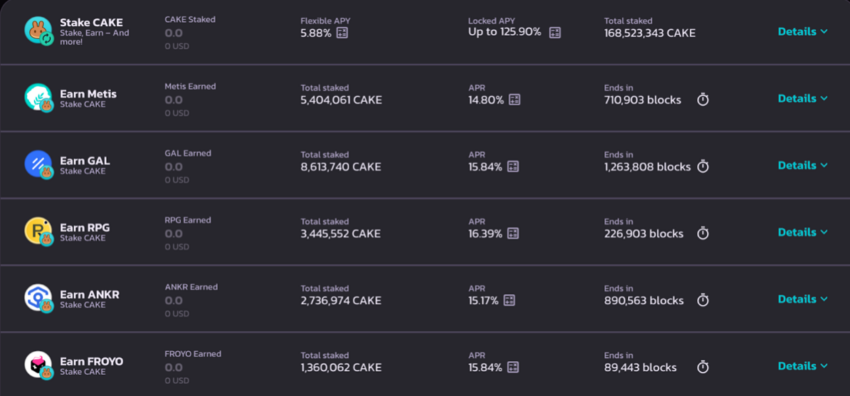Click calculator icon next to 15.17% APR

click(x=509, y=300)
